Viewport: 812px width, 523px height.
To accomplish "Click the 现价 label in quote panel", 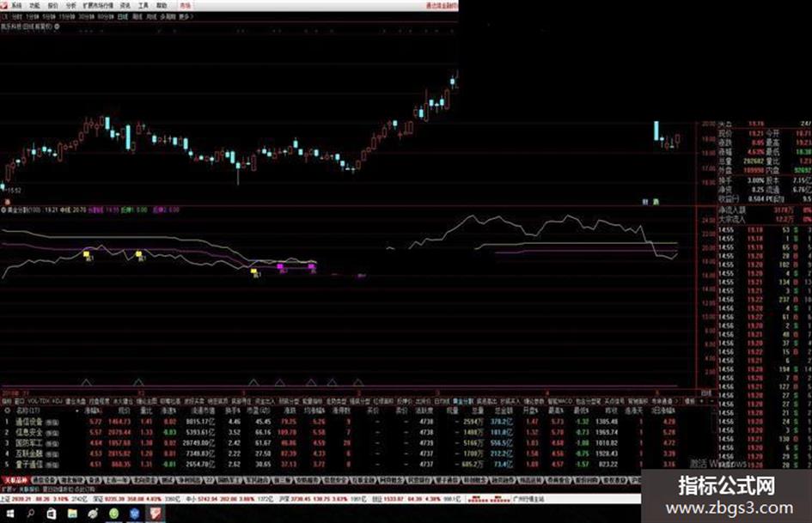I will (x=725, y=133).
